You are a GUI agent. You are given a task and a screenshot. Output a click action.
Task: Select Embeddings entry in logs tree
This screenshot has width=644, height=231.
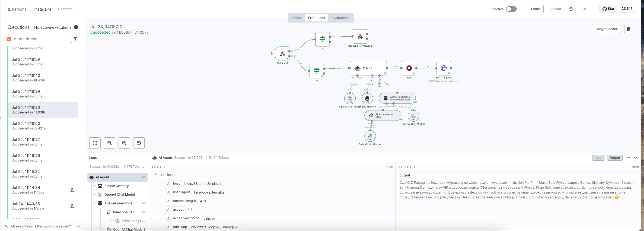133,221
